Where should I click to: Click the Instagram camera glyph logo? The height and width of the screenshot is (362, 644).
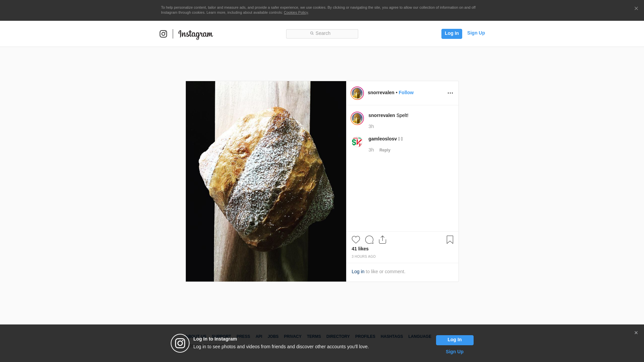(x=163, y=34)
